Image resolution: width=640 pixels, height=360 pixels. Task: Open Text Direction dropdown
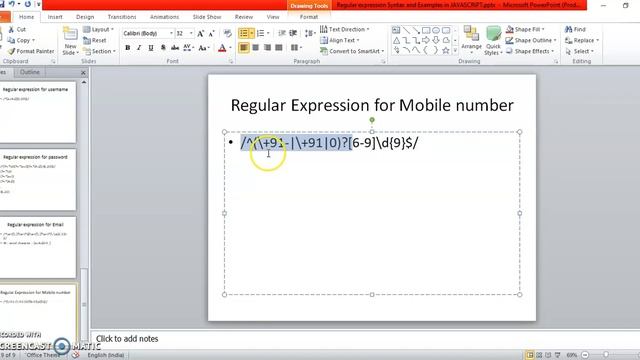point(345,29)
